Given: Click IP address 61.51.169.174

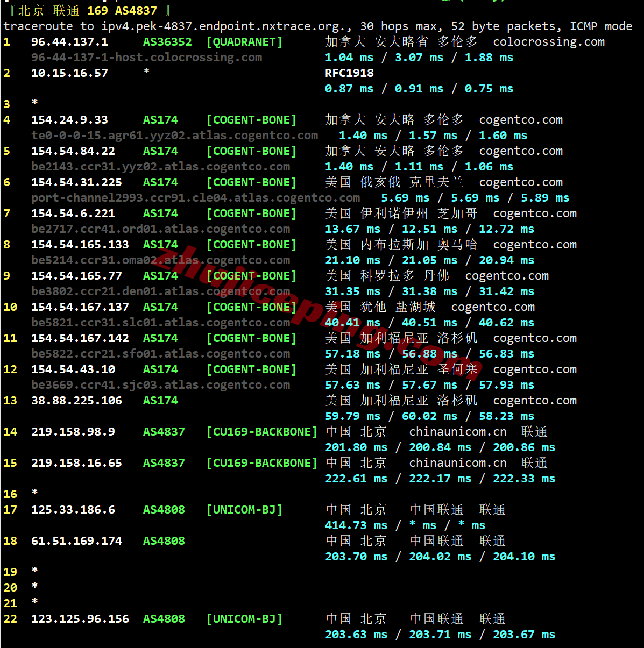Looking at the screenshot, I should [x=76, y=541].
